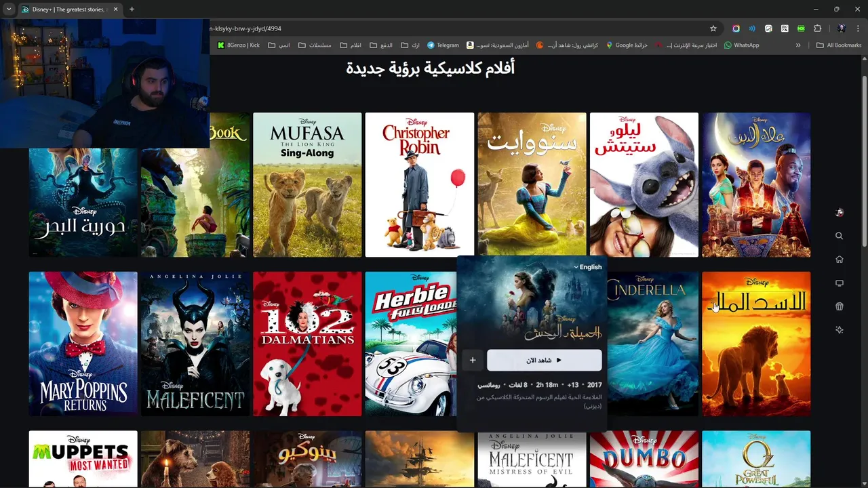868x488 pixels.
Task: Open the Dumbo poster
Action: [644, 459]
